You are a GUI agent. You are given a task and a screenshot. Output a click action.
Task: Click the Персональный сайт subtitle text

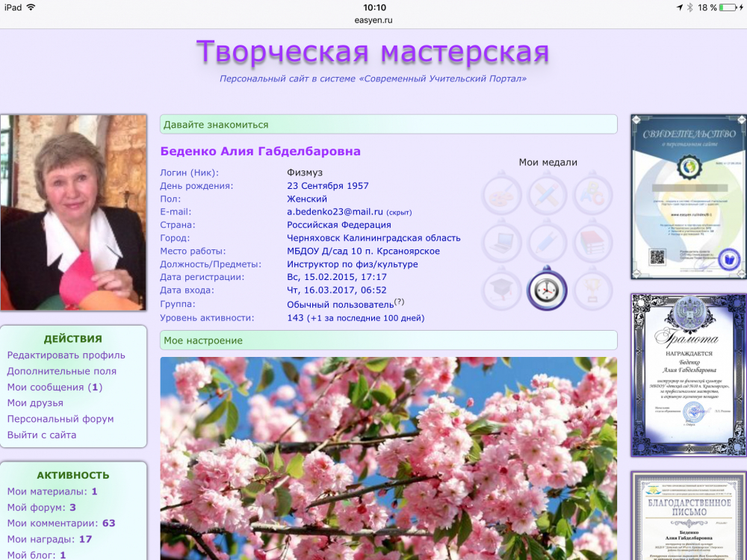coord(373,78)
